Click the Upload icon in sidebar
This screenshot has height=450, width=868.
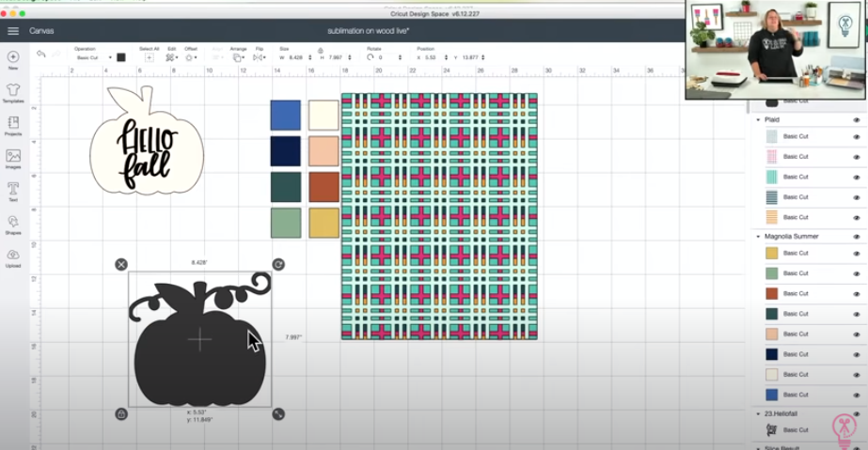tap(13, 255)
